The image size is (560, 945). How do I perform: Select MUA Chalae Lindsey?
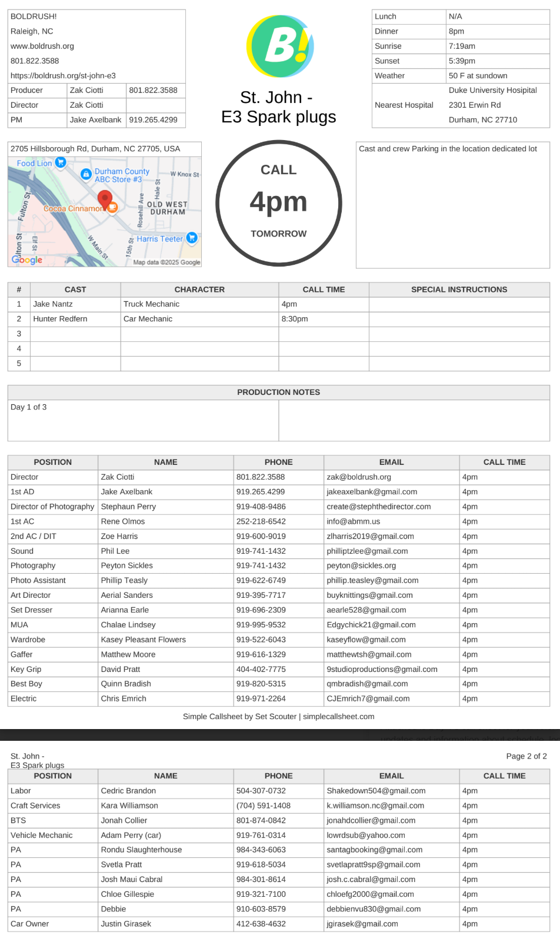coord(128,624)
